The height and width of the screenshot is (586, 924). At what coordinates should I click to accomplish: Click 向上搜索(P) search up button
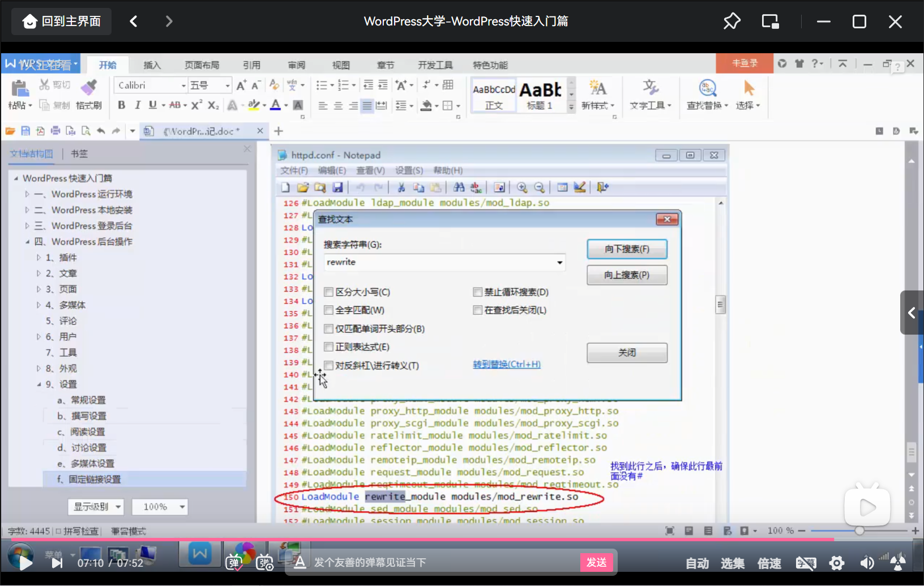(x=627, y=275)
